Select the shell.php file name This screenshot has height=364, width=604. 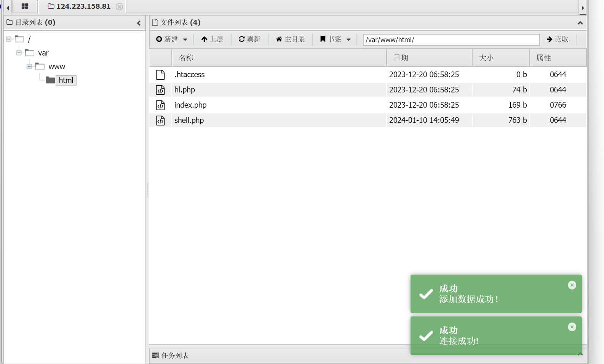[189, 120]
